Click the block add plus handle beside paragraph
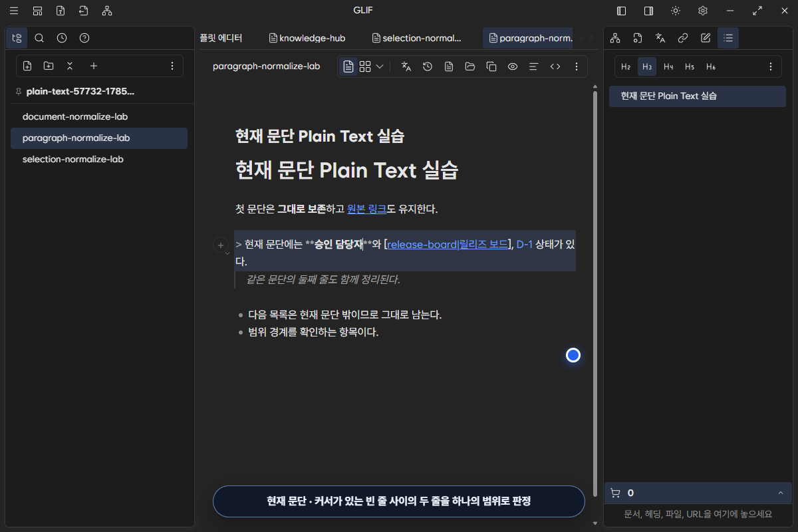Image resolution: width=798 pixels, height=532 pixels. (x=220, y=245)
